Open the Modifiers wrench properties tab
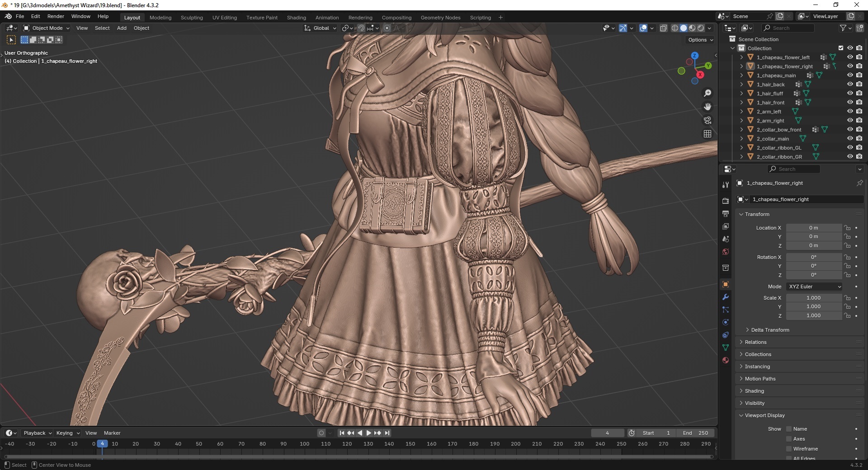Viewport: 868px width, 470px height. click(726, 297)
